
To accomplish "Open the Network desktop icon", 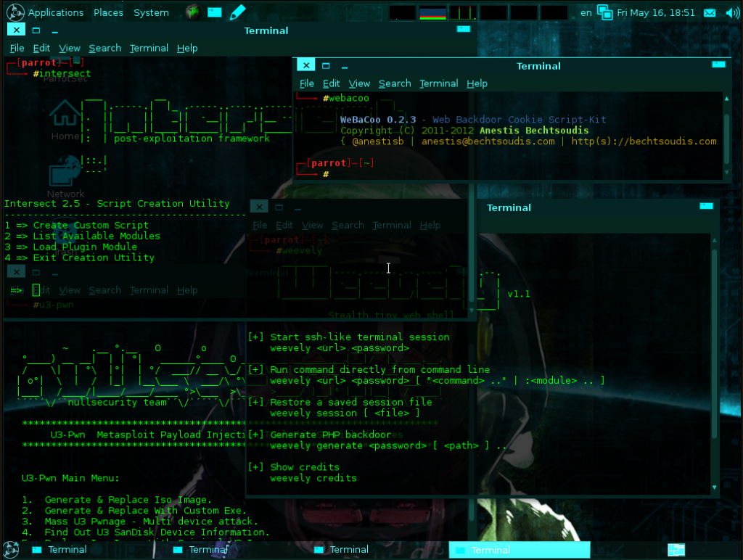I will coord(65,177).
